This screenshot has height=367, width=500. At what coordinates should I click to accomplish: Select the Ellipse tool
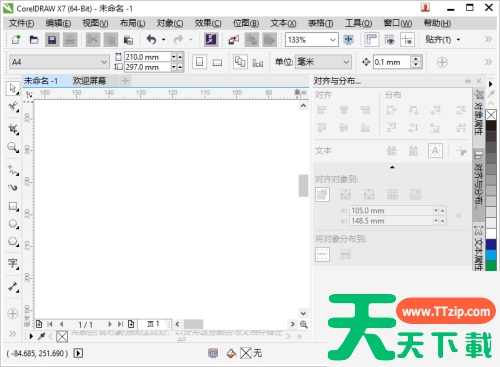click(13, 224)
